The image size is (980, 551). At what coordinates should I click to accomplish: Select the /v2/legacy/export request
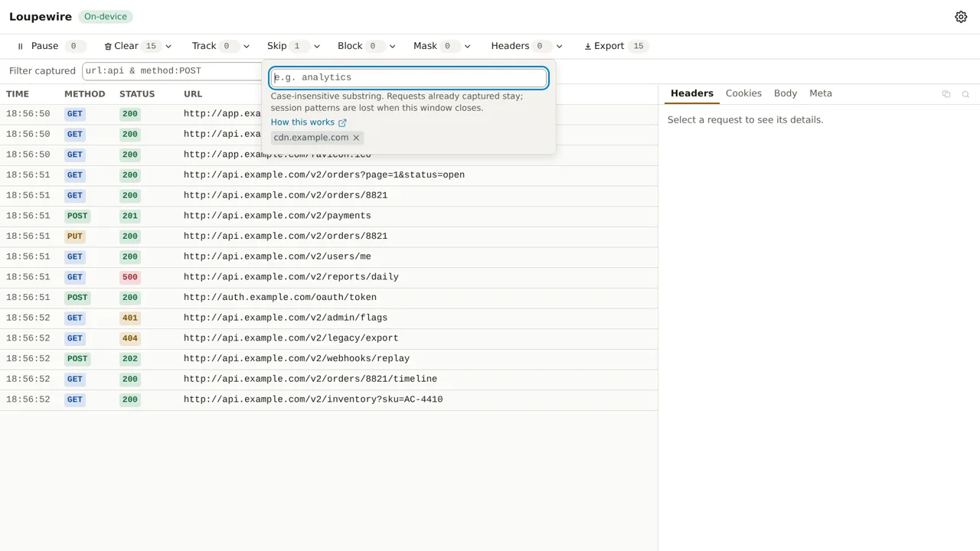coord(328,338)
